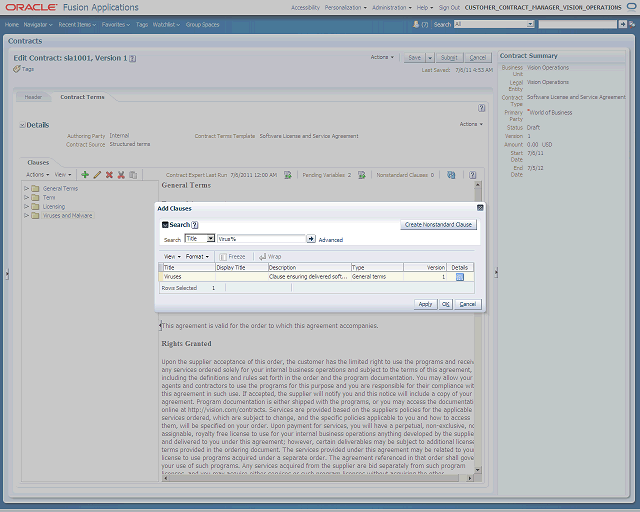This screenshot has width=640, height=512.
Task: Select the Viruses row in results table
Action: pos(316,277)
